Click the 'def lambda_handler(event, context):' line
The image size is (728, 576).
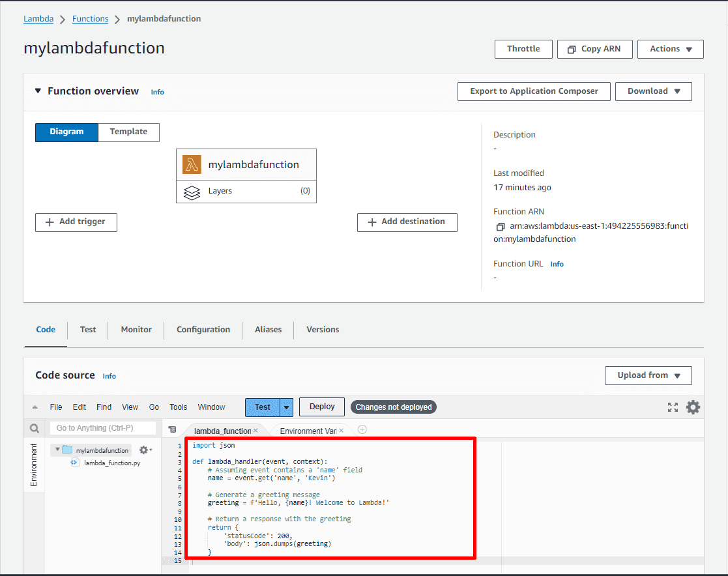tap(260, 461)
